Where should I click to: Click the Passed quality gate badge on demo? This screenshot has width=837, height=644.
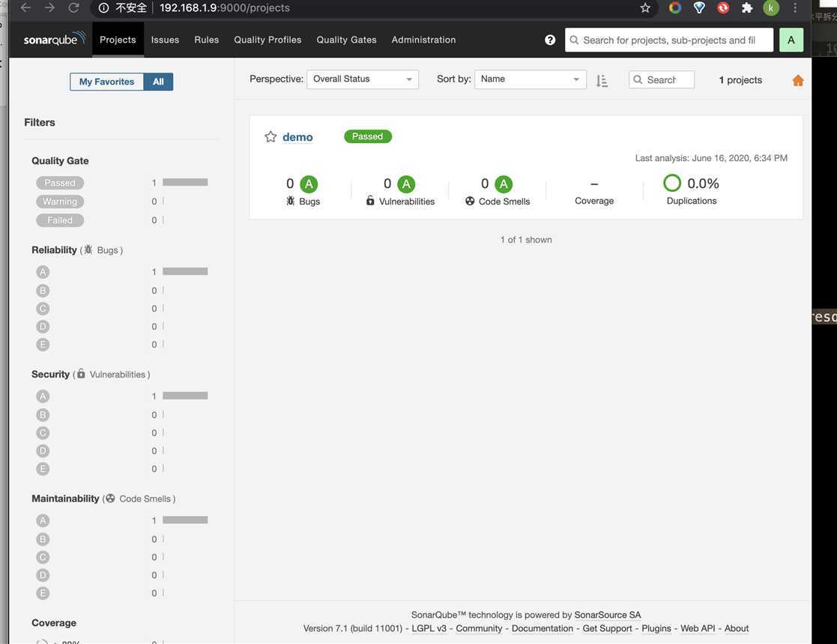click(368, 136)
